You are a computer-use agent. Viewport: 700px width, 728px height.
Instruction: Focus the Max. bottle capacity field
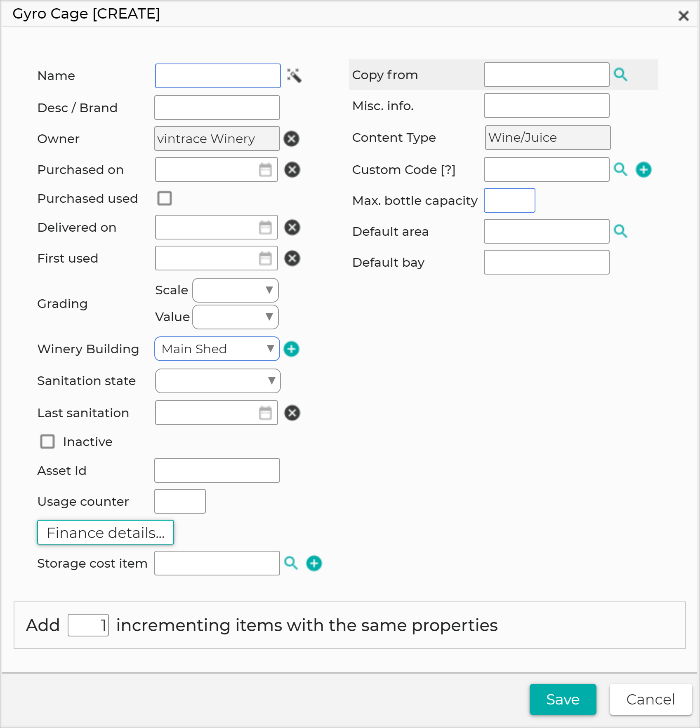point(509,200)
